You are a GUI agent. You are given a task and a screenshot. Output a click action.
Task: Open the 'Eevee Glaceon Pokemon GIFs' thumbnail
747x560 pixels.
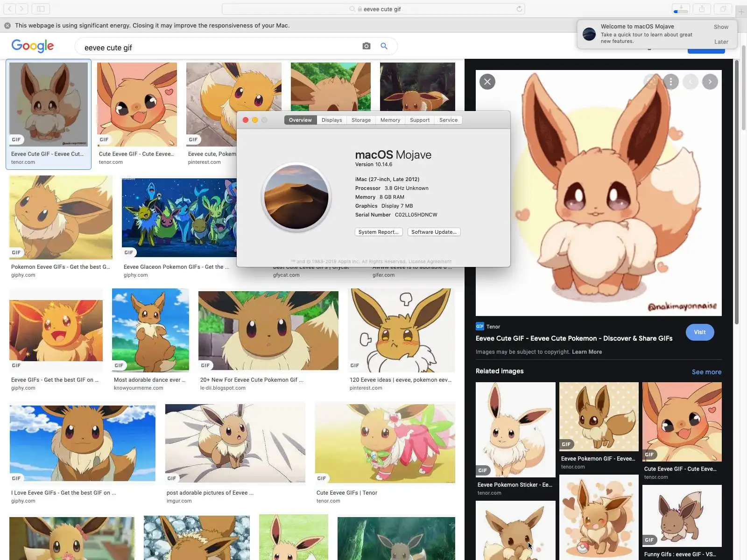179,217
